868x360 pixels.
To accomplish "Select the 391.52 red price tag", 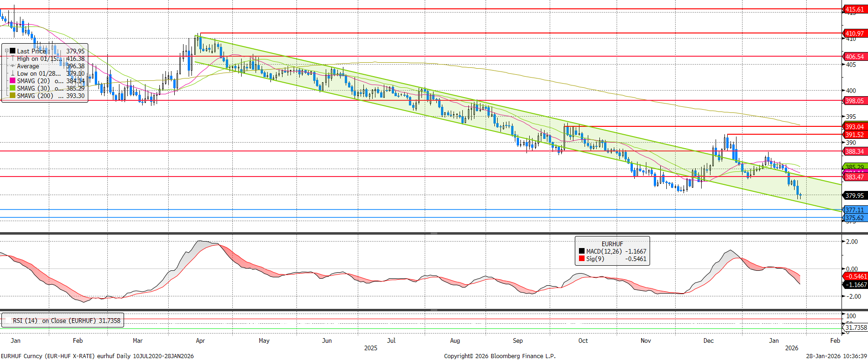I will [855, 135].
